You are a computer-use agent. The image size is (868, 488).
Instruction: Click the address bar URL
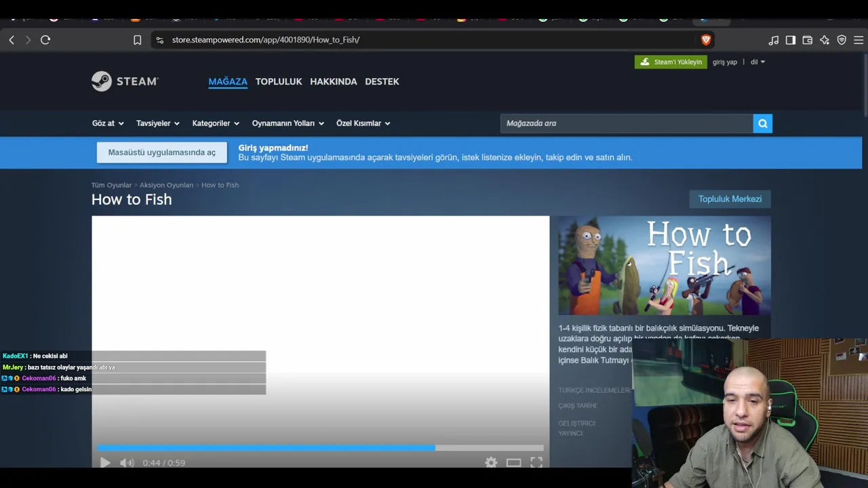(265, 40)
